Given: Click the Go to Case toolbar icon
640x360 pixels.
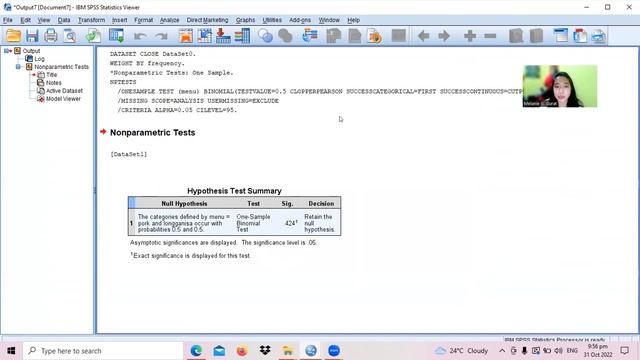Looking at the screenshot, I should click(204, 36).
